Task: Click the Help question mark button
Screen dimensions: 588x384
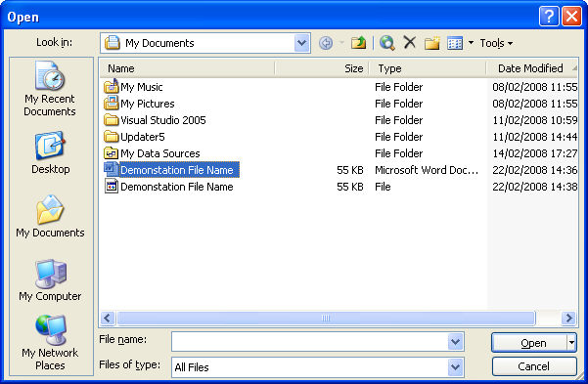Action: tap(549, 17)
